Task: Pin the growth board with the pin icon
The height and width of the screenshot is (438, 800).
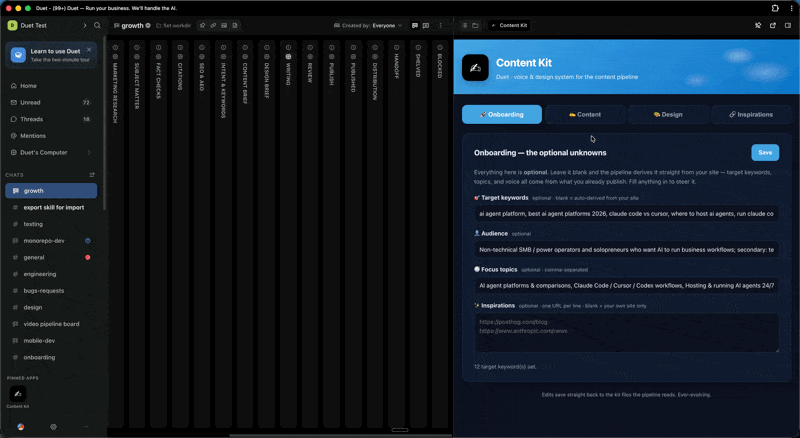Action: pos(203,26)
